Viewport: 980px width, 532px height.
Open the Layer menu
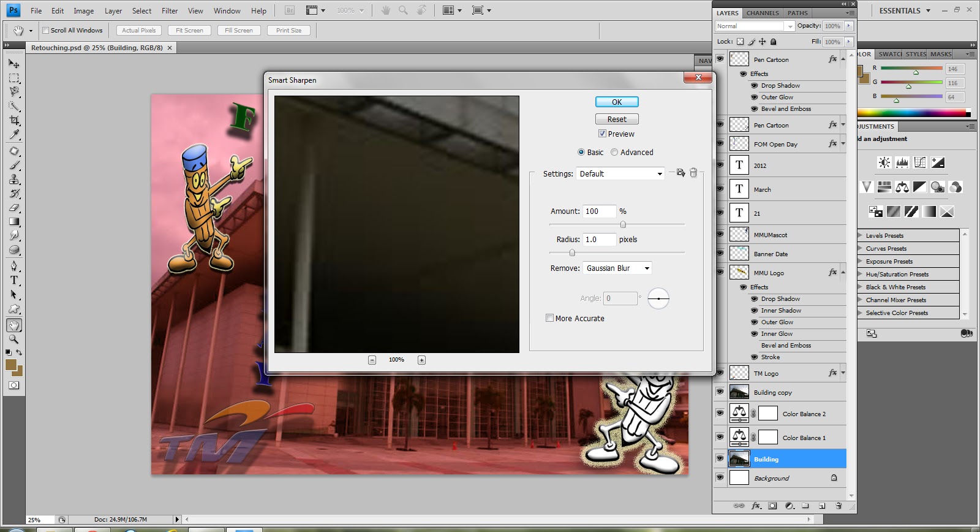pyautogui.click(x=113, y=10)
